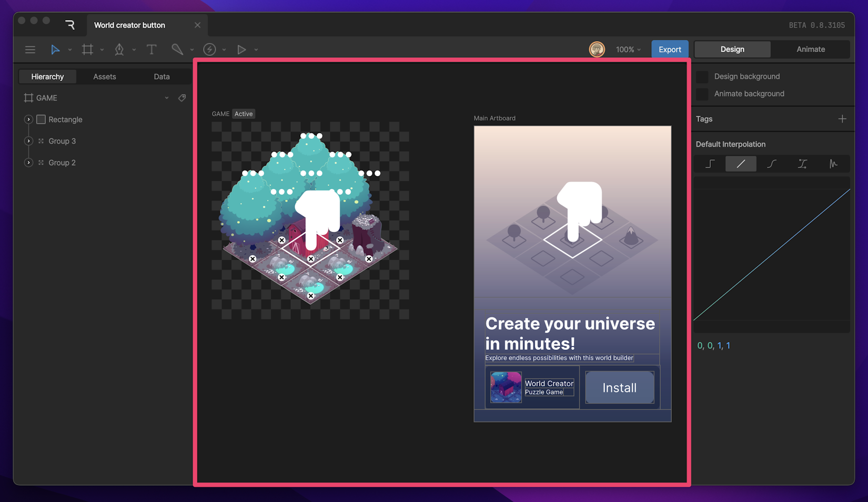Open the 100% zoom level dropdown
868x502 pixels.
(x=628, y=49)
